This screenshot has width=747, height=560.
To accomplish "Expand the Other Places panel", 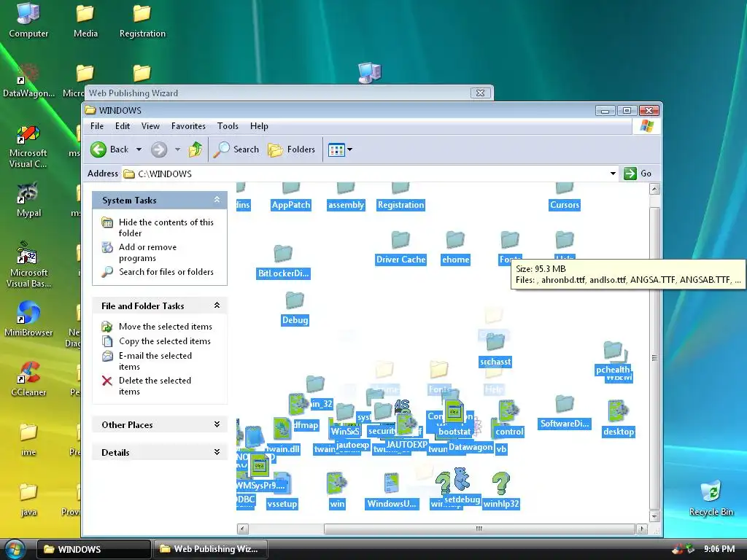I will 217,424.
